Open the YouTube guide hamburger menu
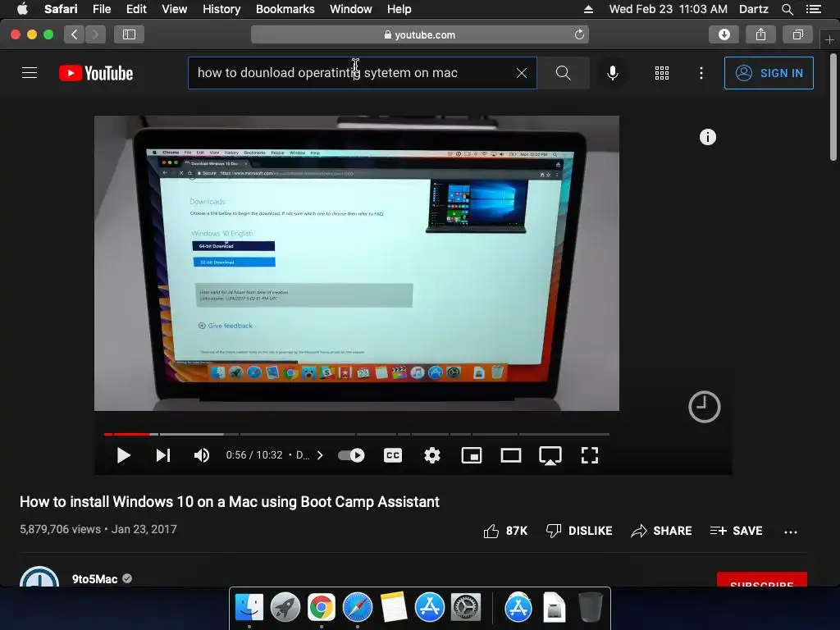840x630 pixels. click(x=30, y=73)
